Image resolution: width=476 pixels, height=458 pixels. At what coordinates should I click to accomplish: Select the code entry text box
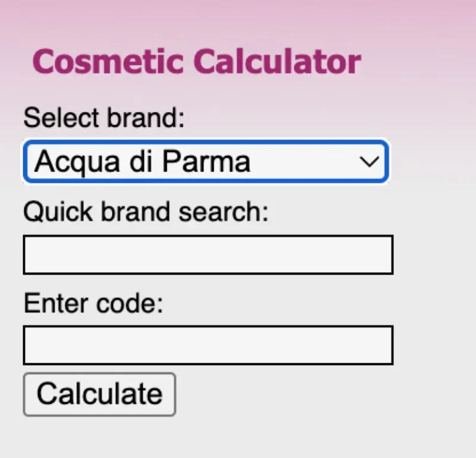[x=208, y=345]
